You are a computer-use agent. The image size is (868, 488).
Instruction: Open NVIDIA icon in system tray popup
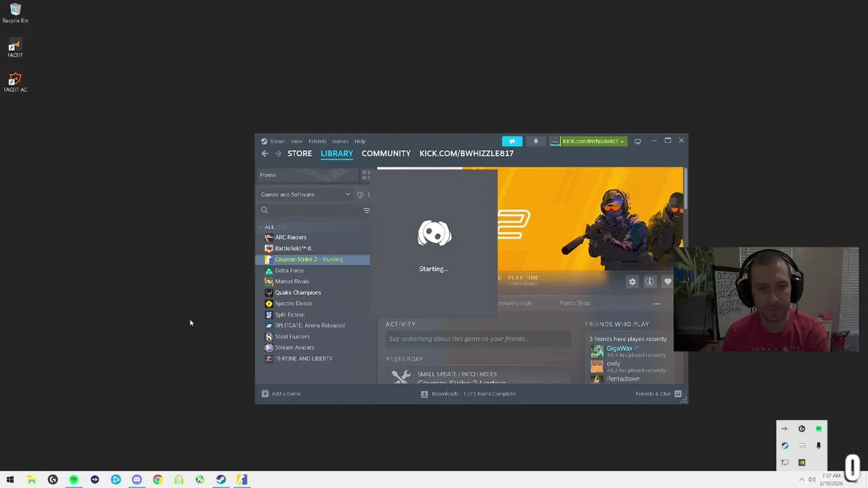802,463
